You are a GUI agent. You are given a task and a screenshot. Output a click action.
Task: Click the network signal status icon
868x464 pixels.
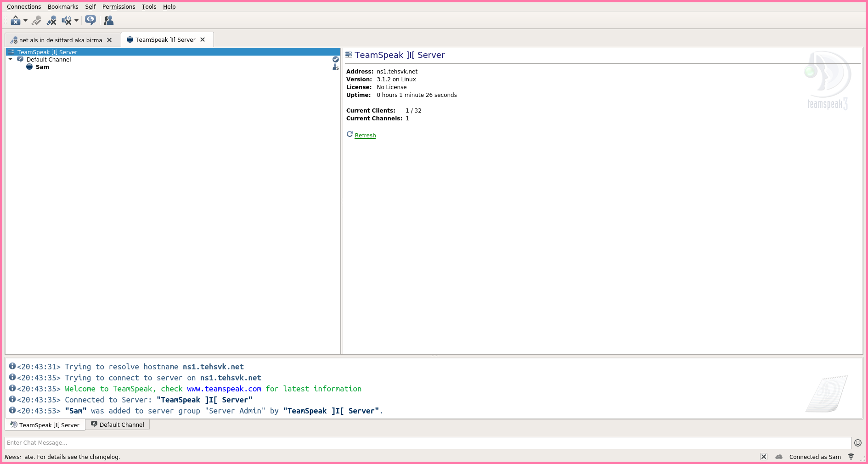coord(851,457)
